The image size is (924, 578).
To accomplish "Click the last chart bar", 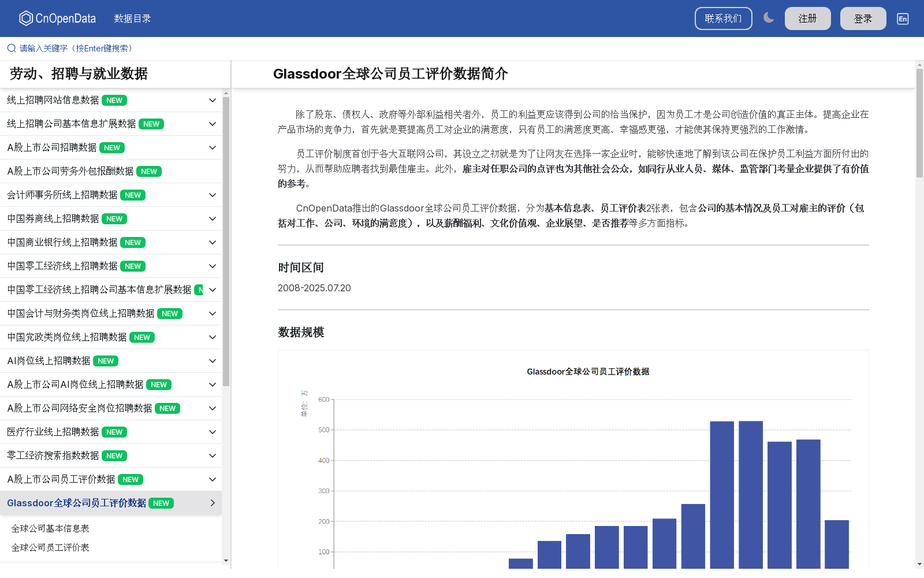I will click(837, 544).
